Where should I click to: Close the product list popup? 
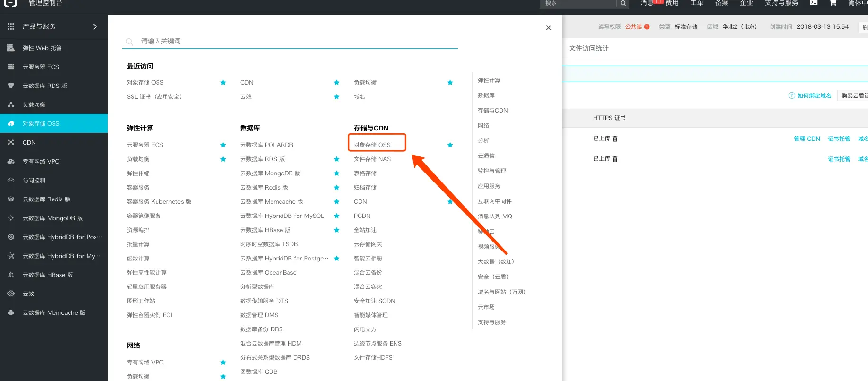549,28
